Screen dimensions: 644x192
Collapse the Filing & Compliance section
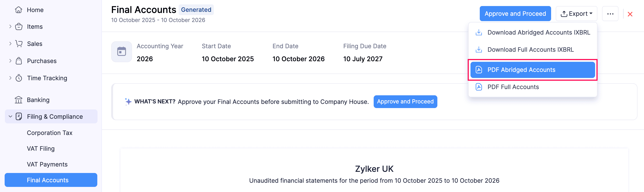[10, 116]
